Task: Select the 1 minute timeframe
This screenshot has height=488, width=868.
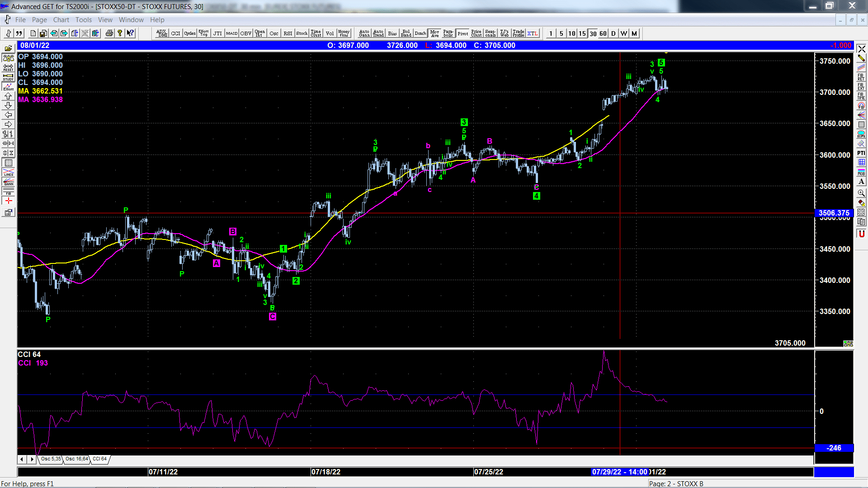Action: tap(551, 33)
